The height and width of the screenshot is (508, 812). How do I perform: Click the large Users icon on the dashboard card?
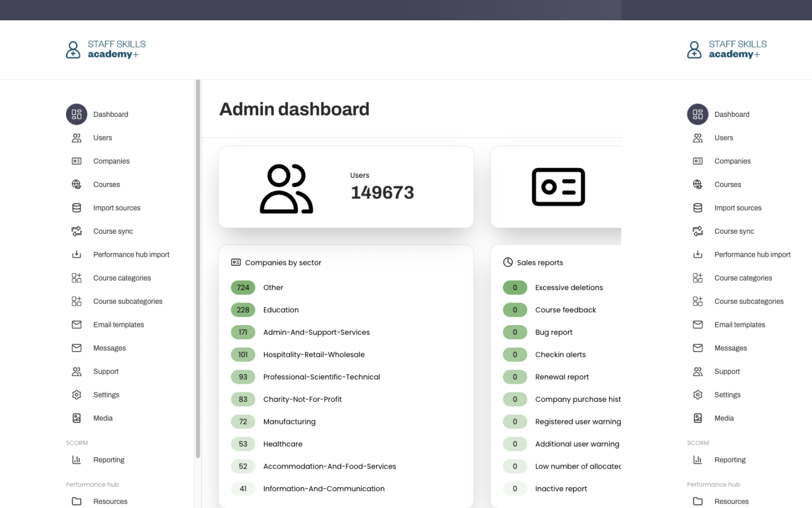[286, 189]
